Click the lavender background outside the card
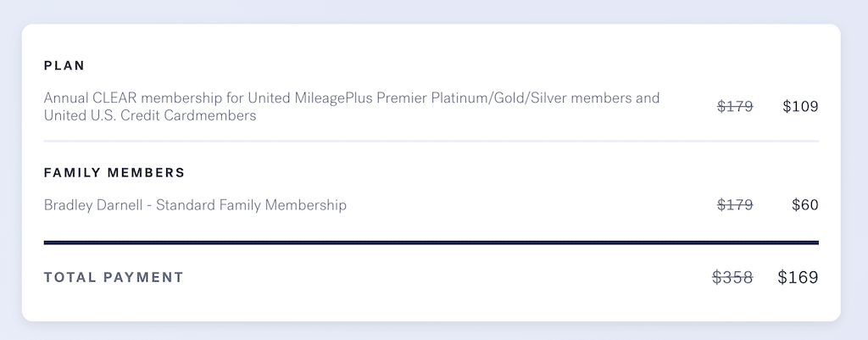 pyautogui.click(x=434, y=11)
